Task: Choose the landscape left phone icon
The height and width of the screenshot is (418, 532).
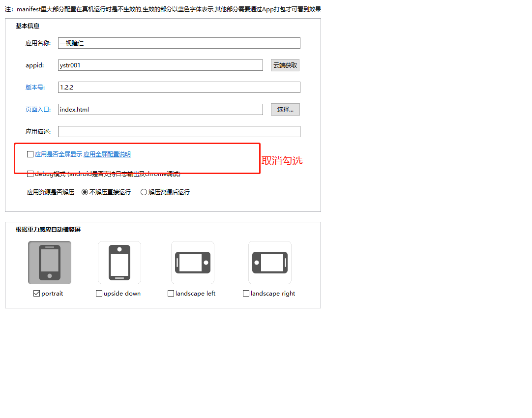Action: [x=193, y=263]
